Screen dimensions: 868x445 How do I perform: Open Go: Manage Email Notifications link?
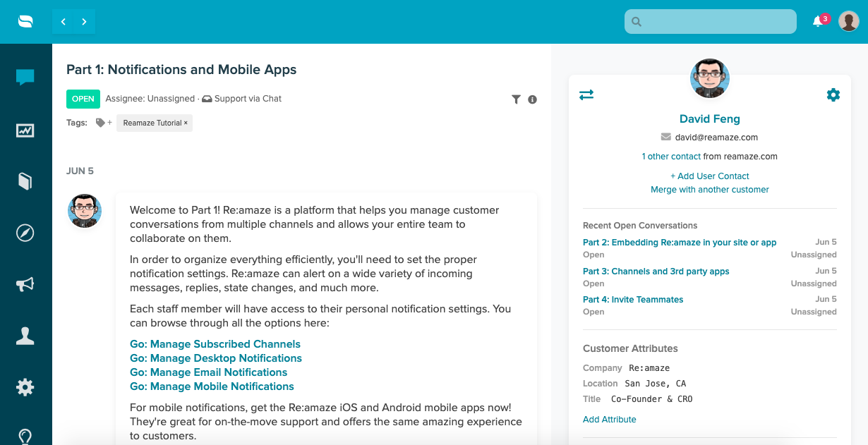[x=209, y=372]
